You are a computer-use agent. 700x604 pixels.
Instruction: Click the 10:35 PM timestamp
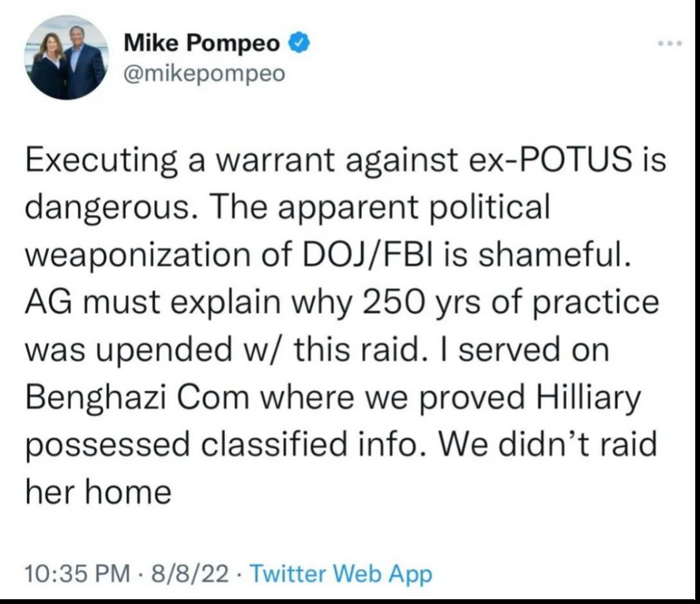[77, 573]
